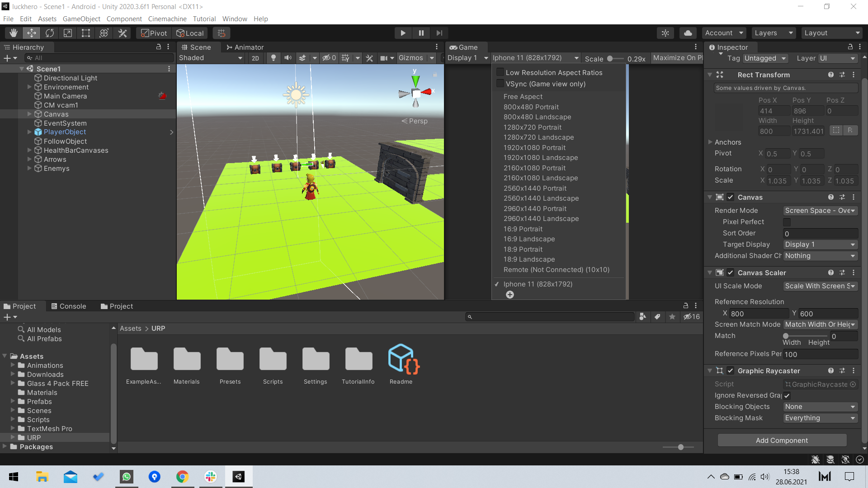
Task: Open Render Mode dropdown
Action: pos(820,211)
